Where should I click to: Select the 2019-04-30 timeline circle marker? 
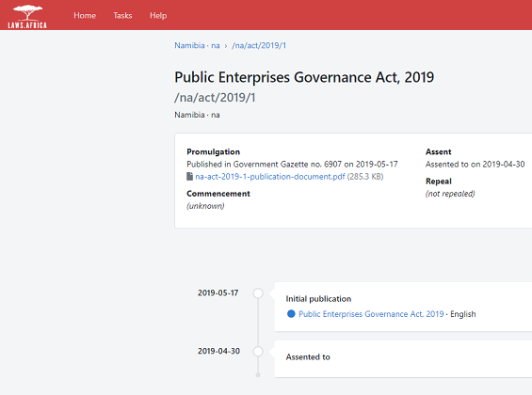click(258, 352)
